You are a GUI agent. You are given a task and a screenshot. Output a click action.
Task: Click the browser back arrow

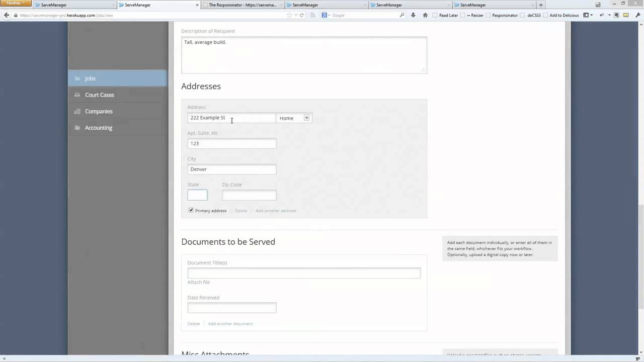(x=7, y=15)
